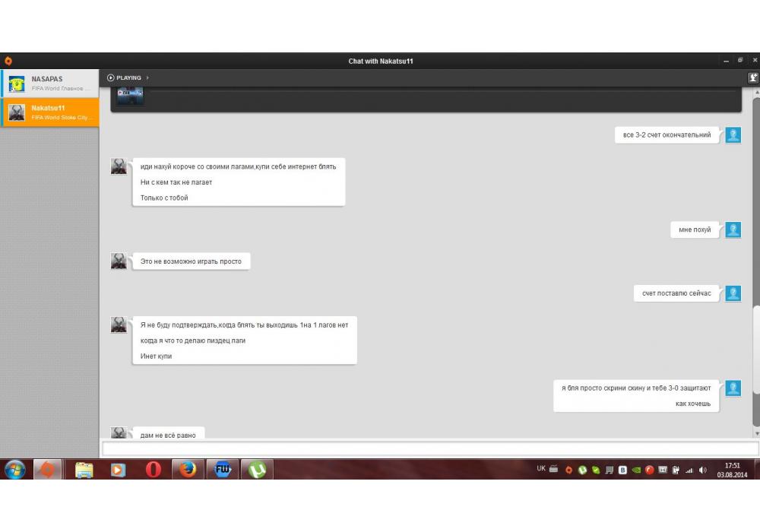Image resolution: width=760 pixels, height=532 pixels.
Task: Switch the UK keyboard language indicator
Action: 541,469
